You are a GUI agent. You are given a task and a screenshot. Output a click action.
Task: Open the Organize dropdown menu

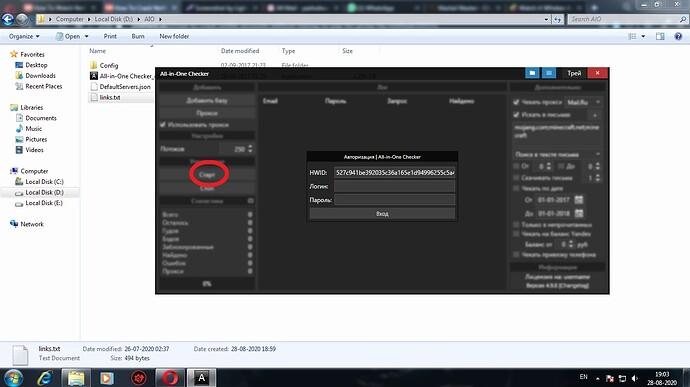[x=24, y=37]
